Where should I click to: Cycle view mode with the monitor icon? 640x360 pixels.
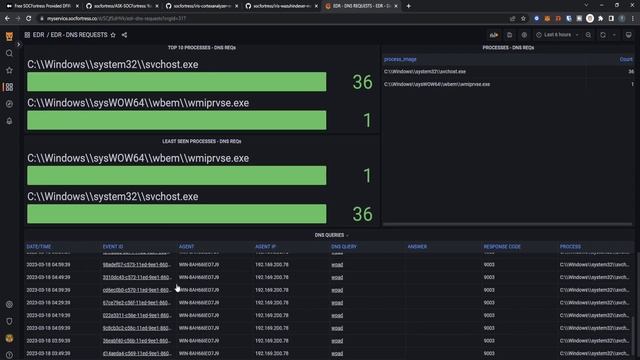(629, 35)
